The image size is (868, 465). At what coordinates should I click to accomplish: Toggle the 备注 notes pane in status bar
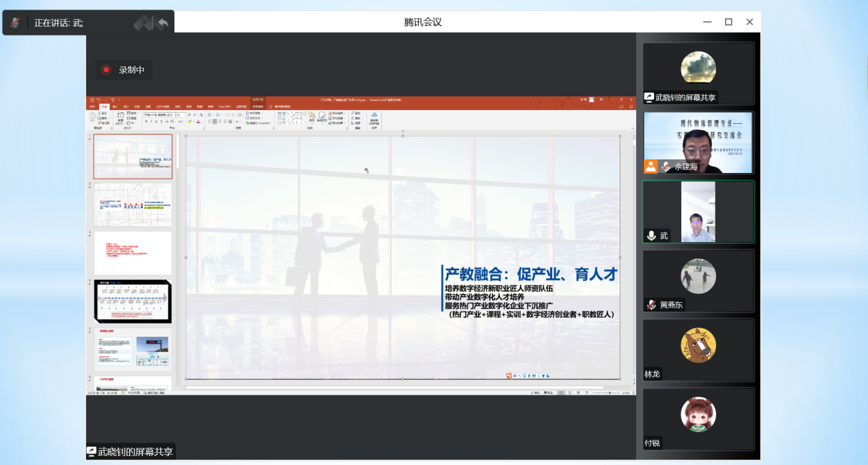(536, 393)
